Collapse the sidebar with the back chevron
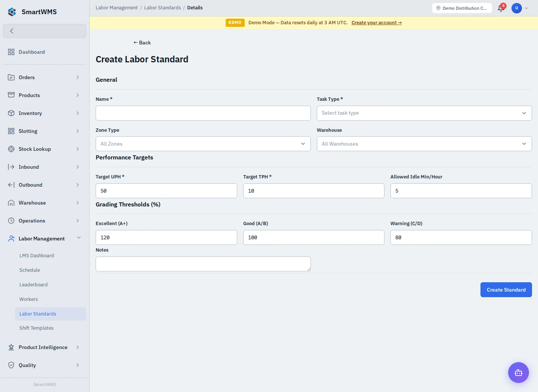 point(44,31)
